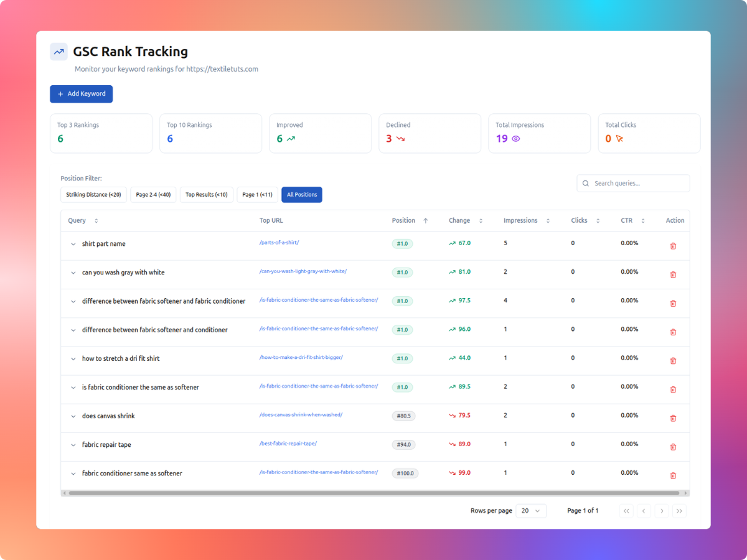Select the All Positions filter
Viewport: 747px width, 560px height.
click(302, 195)
